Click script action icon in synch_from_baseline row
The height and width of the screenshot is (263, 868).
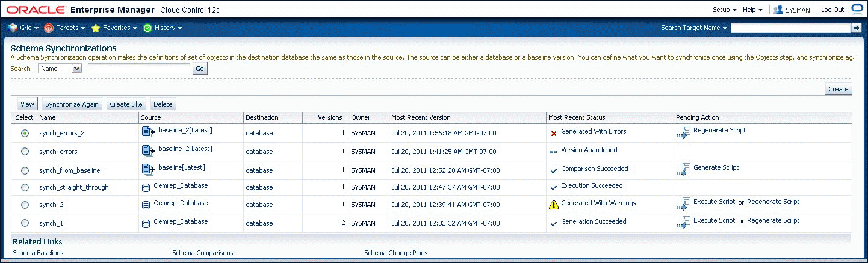pos(683,170)
